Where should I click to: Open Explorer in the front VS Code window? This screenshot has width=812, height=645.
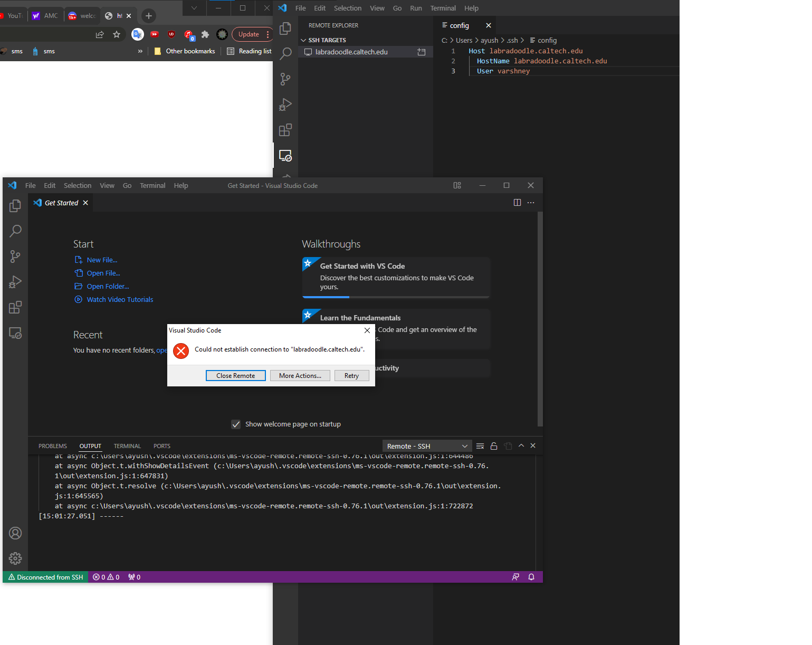click(x=15, y=205)
